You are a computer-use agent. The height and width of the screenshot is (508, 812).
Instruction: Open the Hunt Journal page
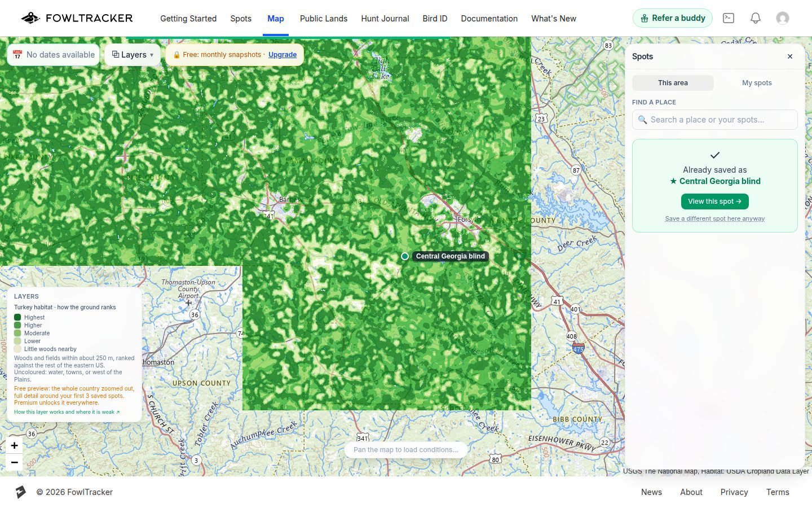click(385, 19)
